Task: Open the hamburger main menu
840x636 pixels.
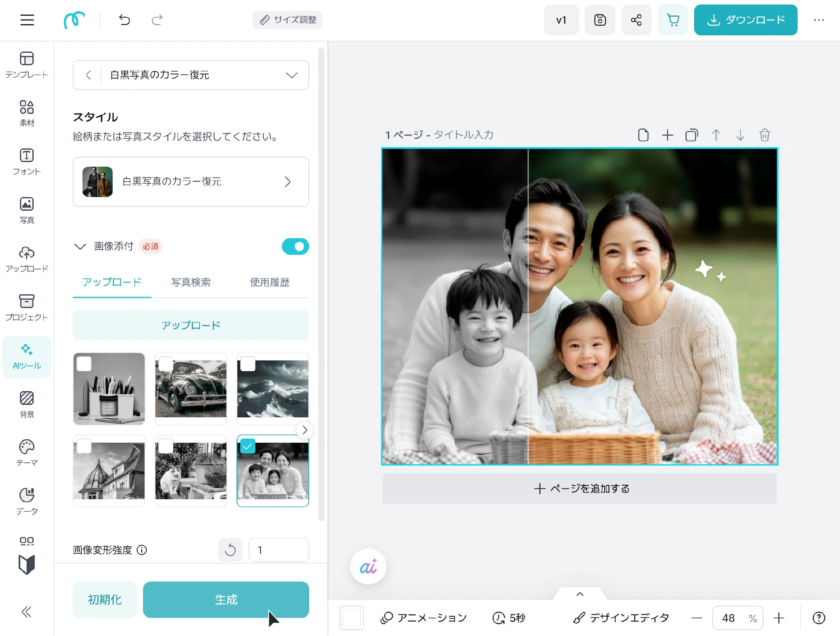Action: point(27,20)
